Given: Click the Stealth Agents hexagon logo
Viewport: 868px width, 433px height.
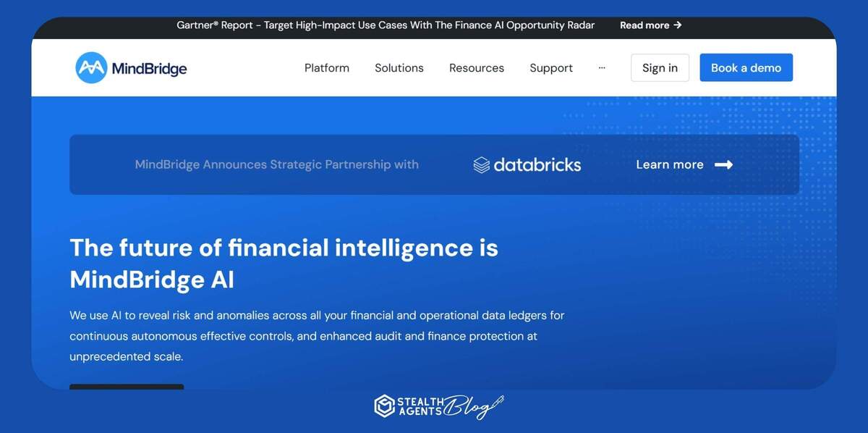Looking at the screenshot, I should coord(384,406).
